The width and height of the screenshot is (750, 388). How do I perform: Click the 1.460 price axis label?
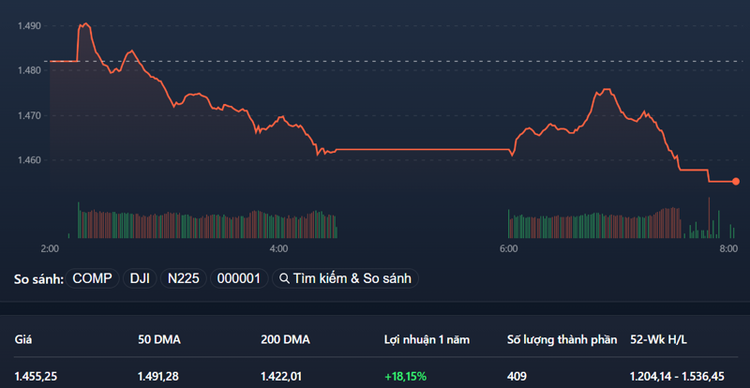pyautogui.click(x=30, y=160)
